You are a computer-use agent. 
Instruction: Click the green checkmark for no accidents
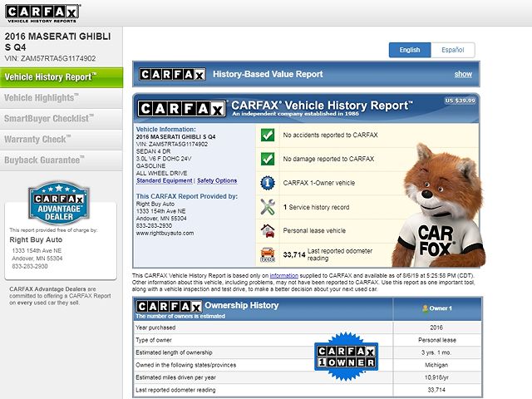(x=268, y=135)
